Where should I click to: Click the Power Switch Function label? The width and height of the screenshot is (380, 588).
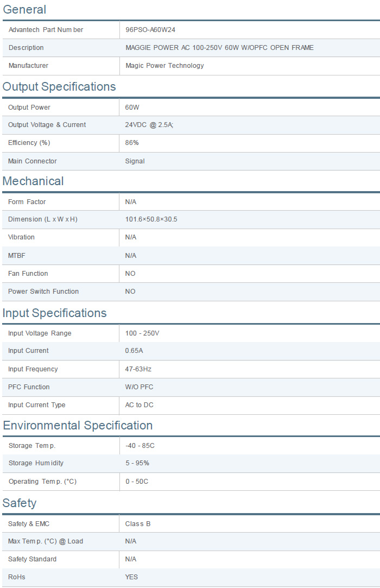(43, 292)
